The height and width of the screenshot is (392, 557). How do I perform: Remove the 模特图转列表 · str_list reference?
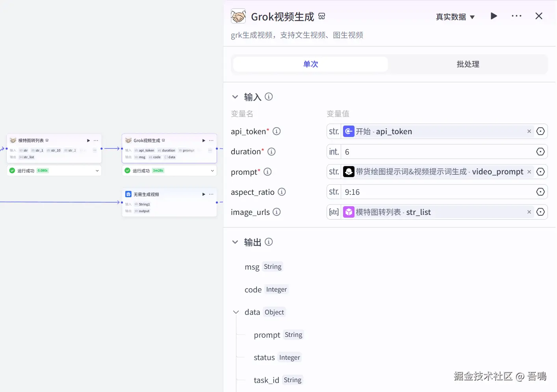coord(529,212)
